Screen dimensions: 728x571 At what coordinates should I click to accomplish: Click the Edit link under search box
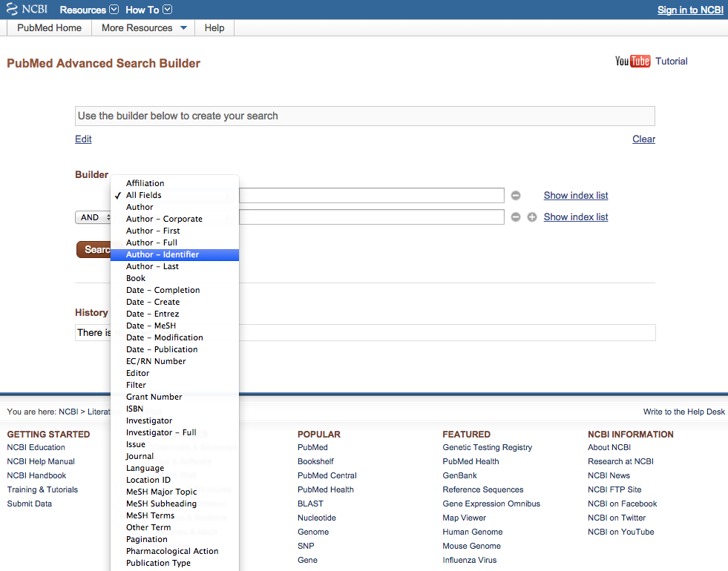[83, 139]
